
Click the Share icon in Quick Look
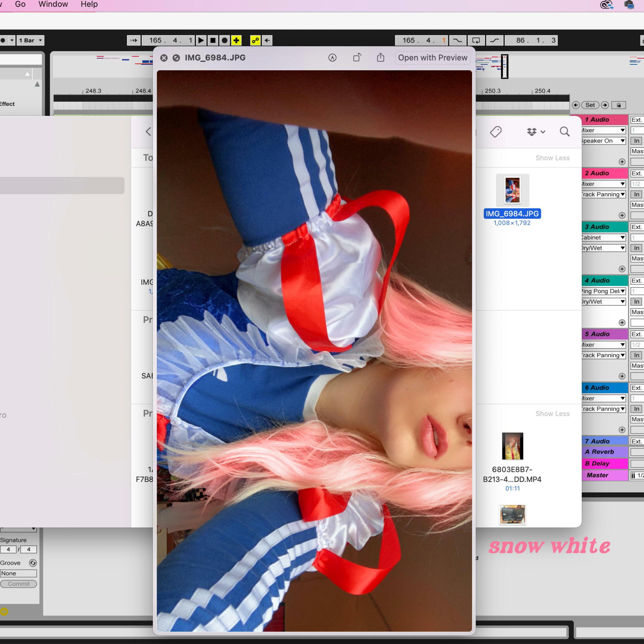(x=381, y=58)
